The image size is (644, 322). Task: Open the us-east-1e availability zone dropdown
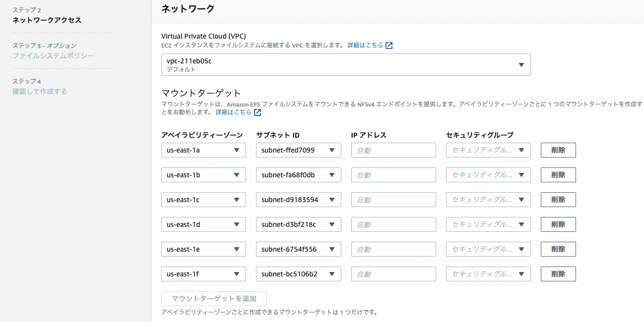point(203,249)
